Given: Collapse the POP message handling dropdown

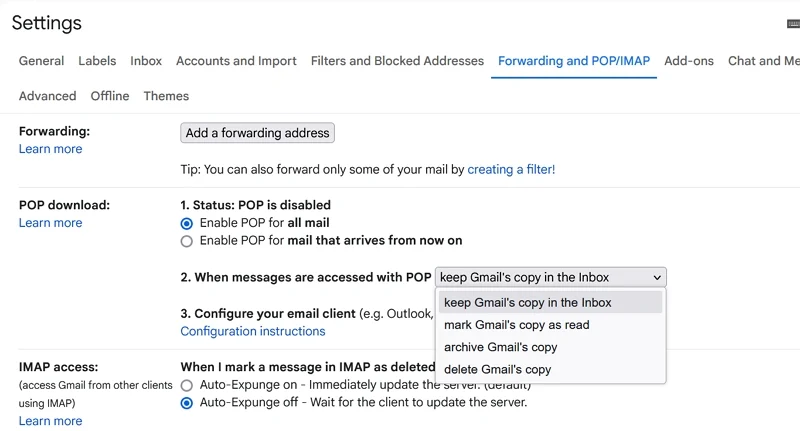Looking at the screenshot, I should pos(550,277).
